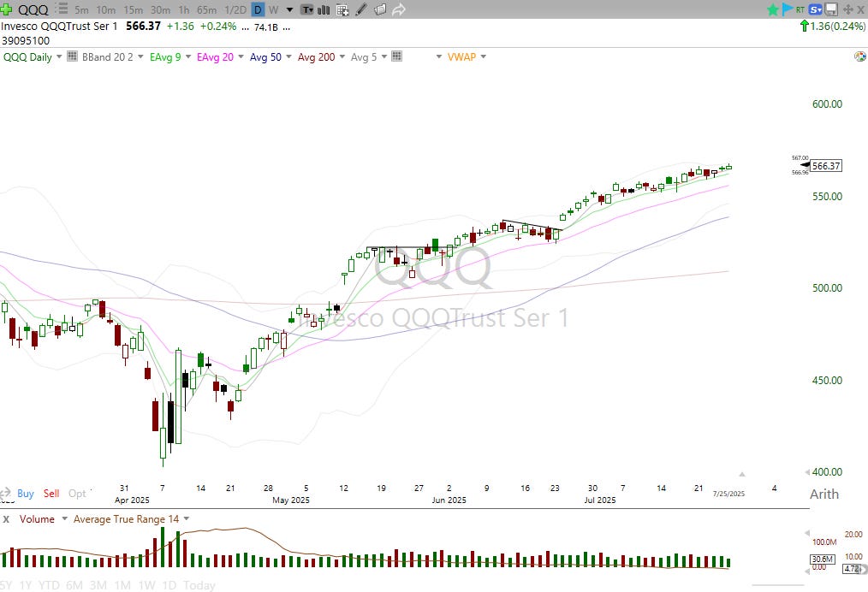Click the share arrow icon
The width and height of the screenshot is (868, 592).
[399, 9]
